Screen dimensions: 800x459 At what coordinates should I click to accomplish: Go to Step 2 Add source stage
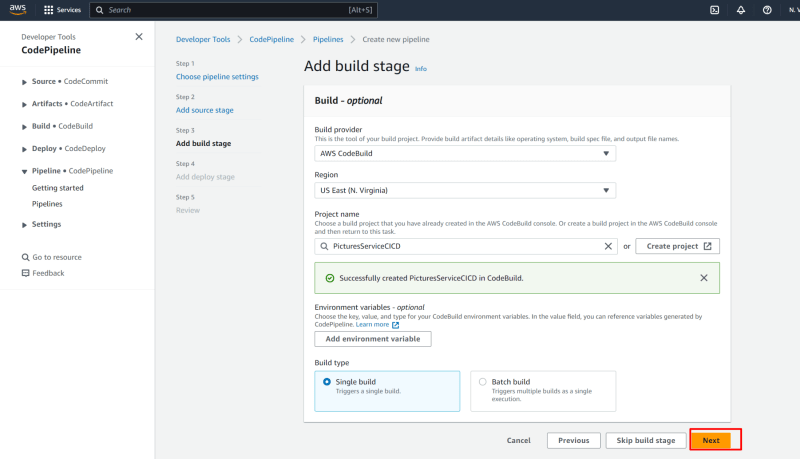point(205,110)
